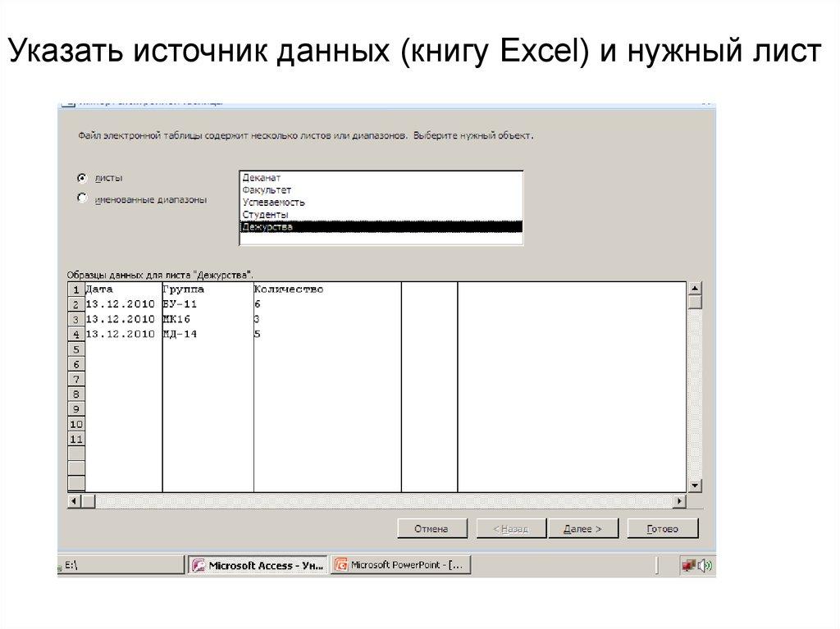Click the horizontal scrollbar left arrow
This screenshot has height=629, width=840.
pyautogui.click(x=75, y=501)
